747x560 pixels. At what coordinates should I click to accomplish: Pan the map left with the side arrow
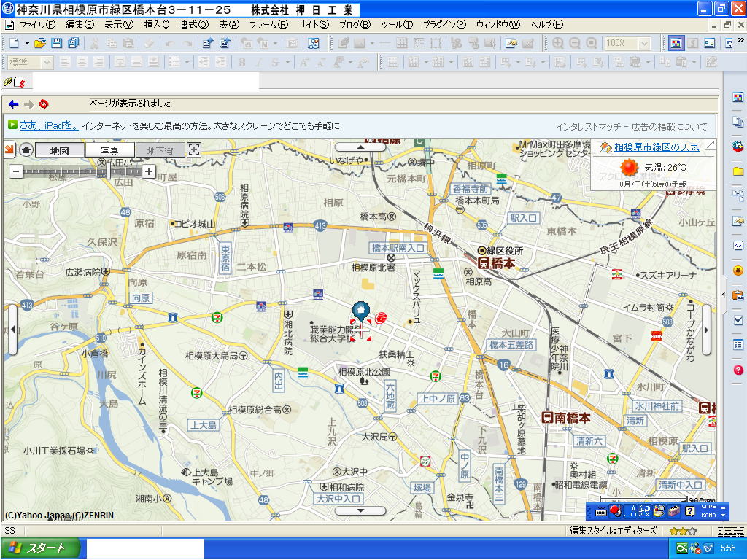coord(12,329)
